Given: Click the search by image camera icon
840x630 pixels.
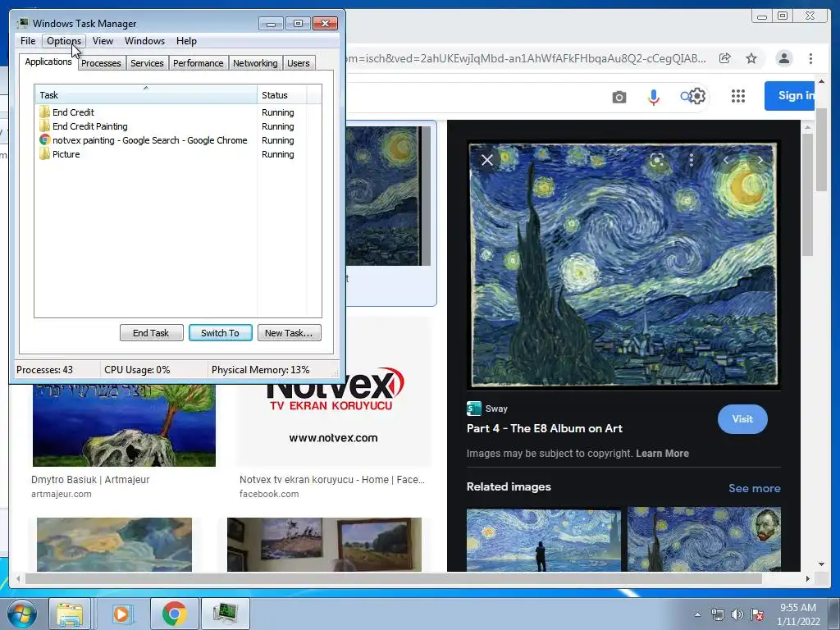Looking at the screenshot, I should [x=619, y=97].
